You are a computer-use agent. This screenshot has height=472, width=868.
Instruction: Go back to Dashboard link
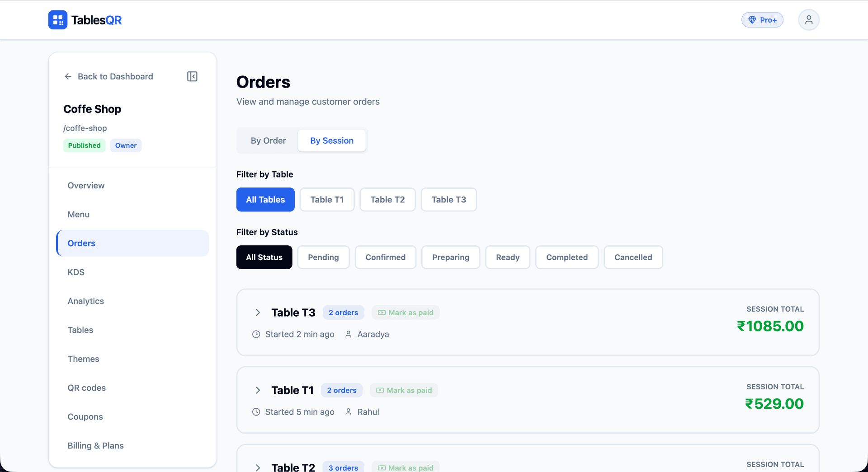[108, 76]
